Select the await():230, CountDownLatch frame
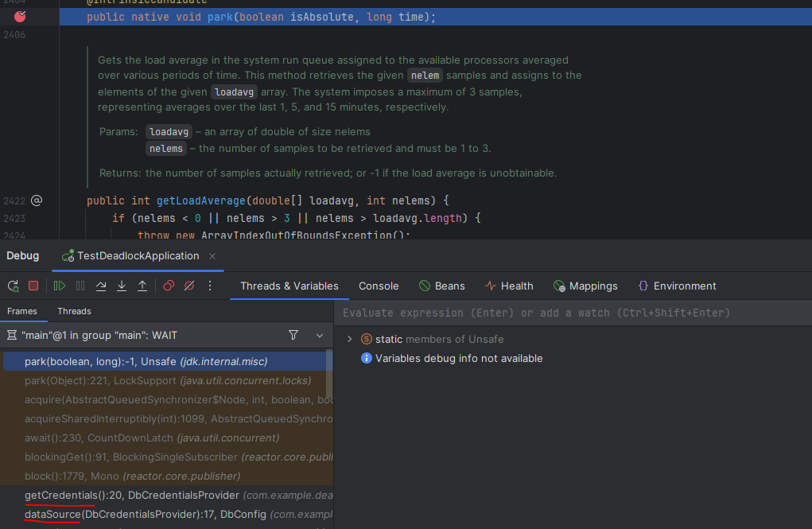The height and width of the screenshot is (529, 812). 167,438
